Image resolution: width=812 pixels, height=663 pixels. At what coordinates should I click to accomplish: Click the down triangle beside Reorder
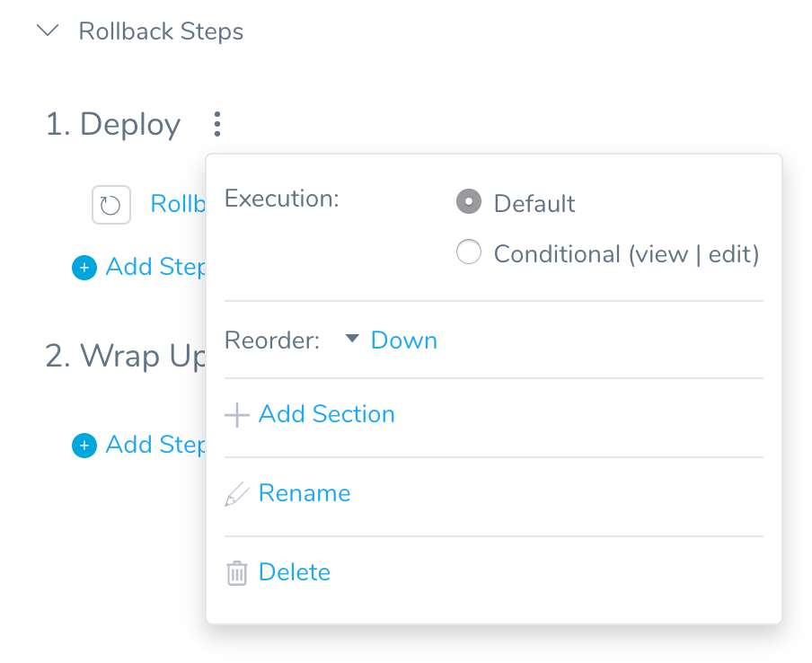tap(352, 338)
